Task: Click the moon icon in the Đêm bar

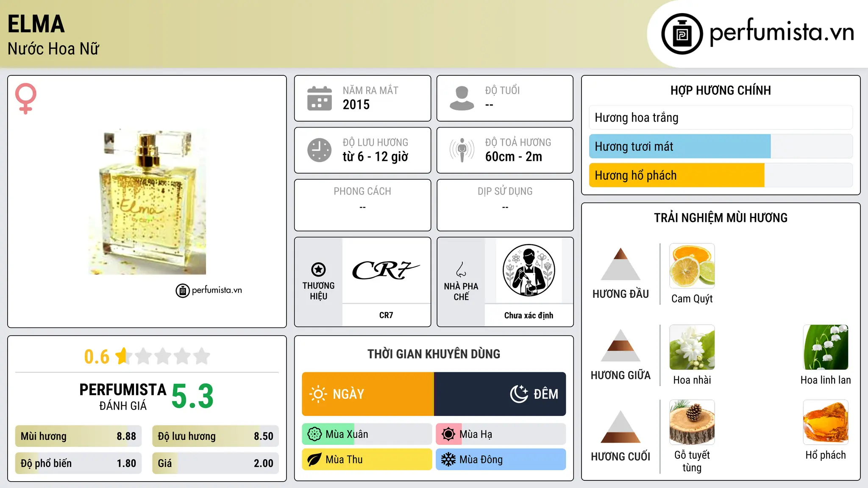Action: [519, 394]
